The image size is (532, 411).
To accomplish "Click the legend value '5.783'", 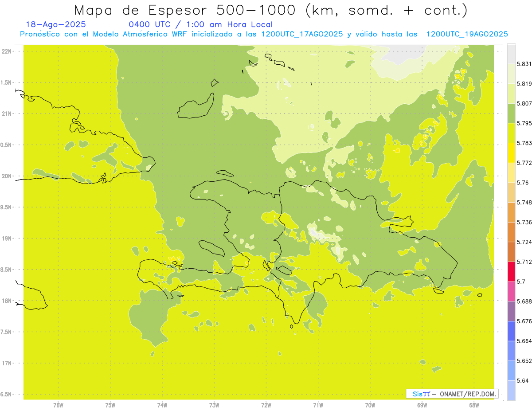I will (524, 143).
